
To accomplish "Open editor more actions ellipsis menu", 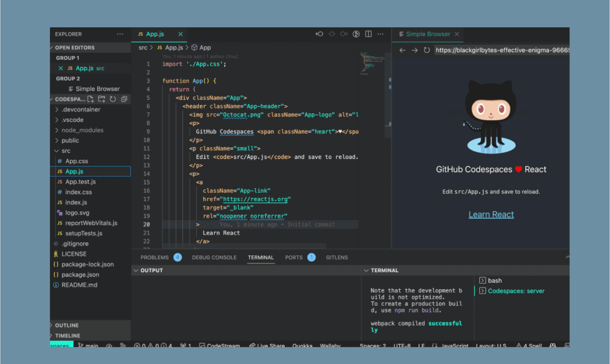I will [x=380, y=34].
